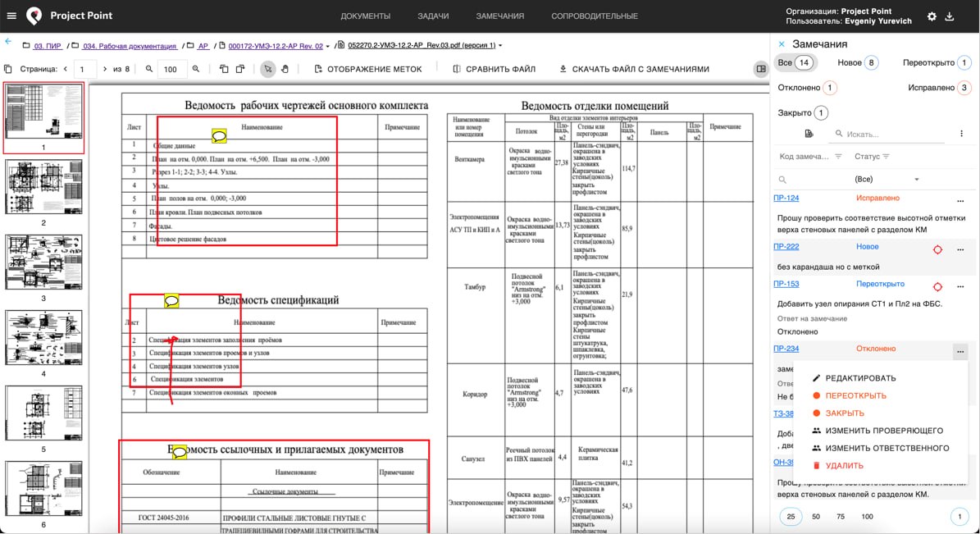Open the ДОКУМЕНТЫ tab

[365, 16]
